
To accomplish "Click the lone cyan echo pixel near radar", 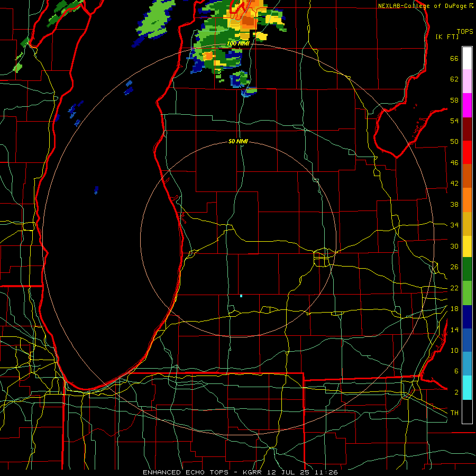I will pyautogui.click(x=241, y=296).
